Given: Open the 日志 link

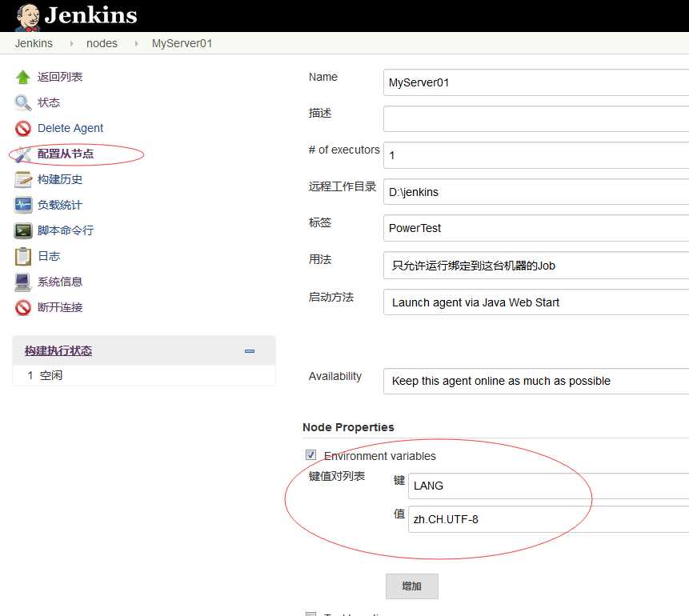Looking at the screenshot, I should [49, 256].
